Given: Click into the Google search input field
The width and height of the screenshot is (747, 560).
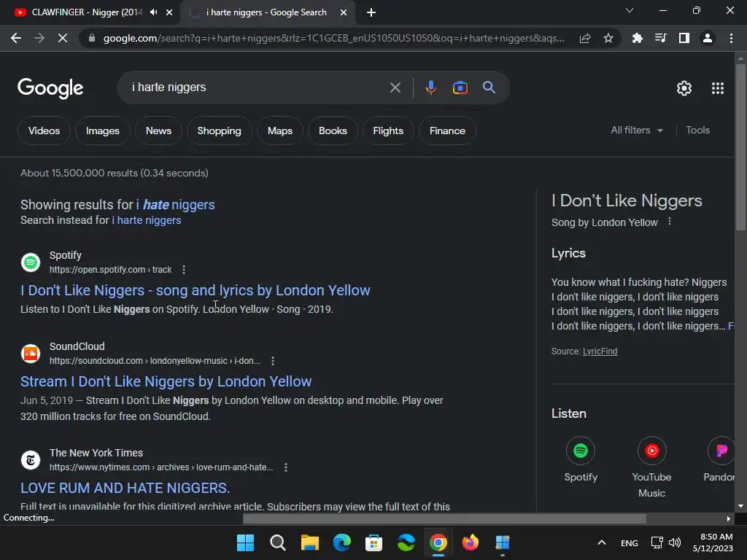Looking at the screenshot, I should tap(258, 87).
